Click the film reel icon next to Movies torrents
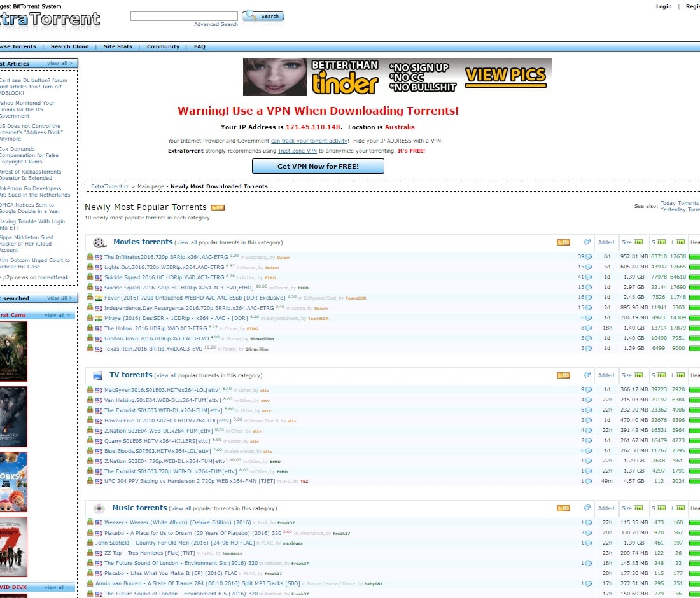700x598 pixels. (x=99, y=242)
